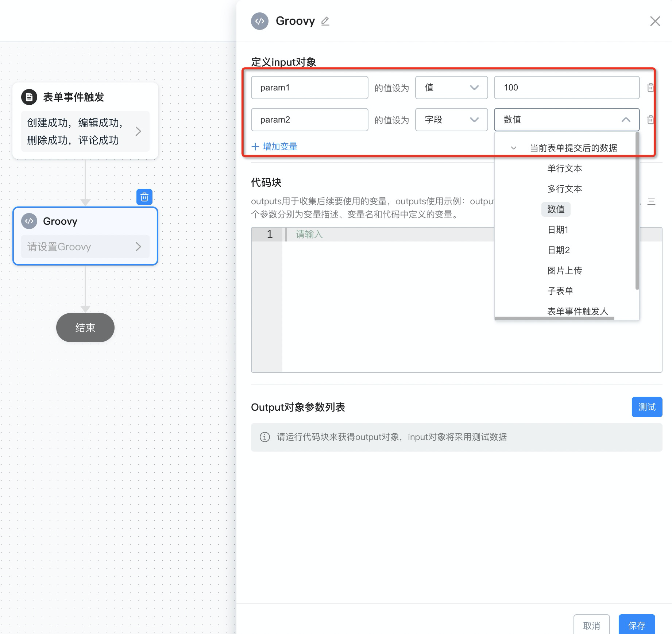The width and height of the screenshot is (672, 634).
Task: Delete the param1 variable row via trash icon
Action: tap(650, 88)
